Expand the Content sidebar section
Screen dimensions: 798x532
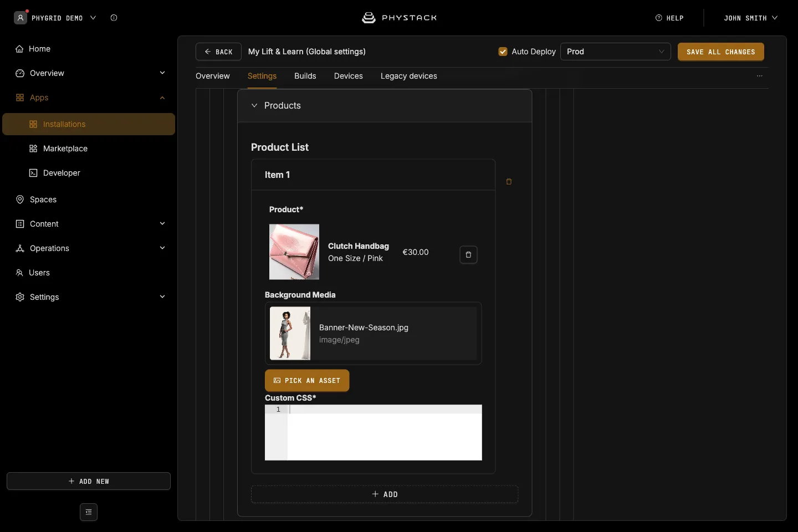162,224
